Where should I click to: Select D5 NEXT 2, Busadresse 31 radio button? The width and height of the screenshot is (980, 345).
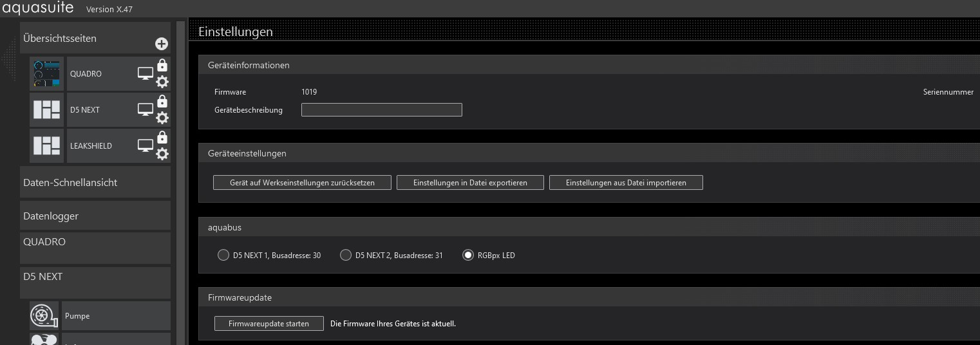tap(346, 255)
